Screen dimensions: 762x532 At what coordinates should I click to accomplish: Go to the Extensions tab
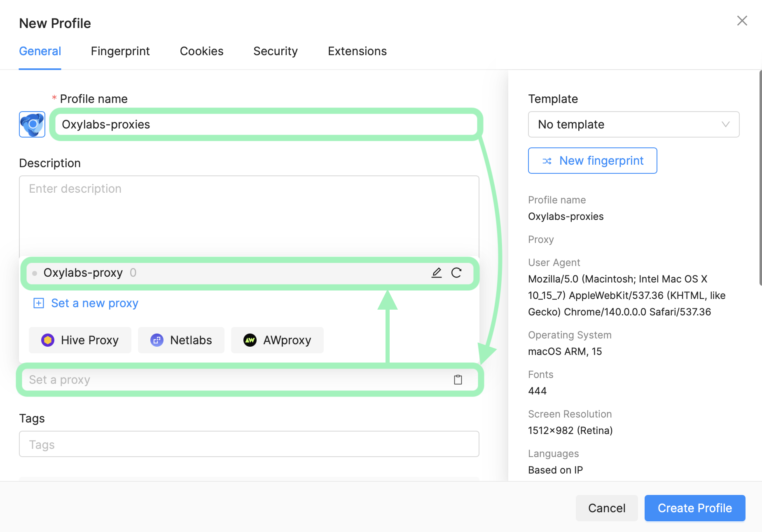(357, 51)
